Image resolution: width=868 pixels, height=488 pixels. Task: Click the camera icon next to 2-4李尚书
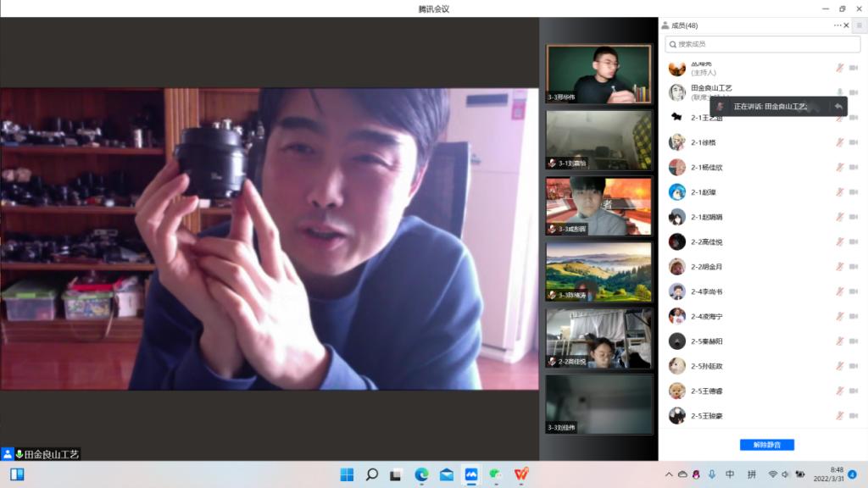tap(854, 291)
